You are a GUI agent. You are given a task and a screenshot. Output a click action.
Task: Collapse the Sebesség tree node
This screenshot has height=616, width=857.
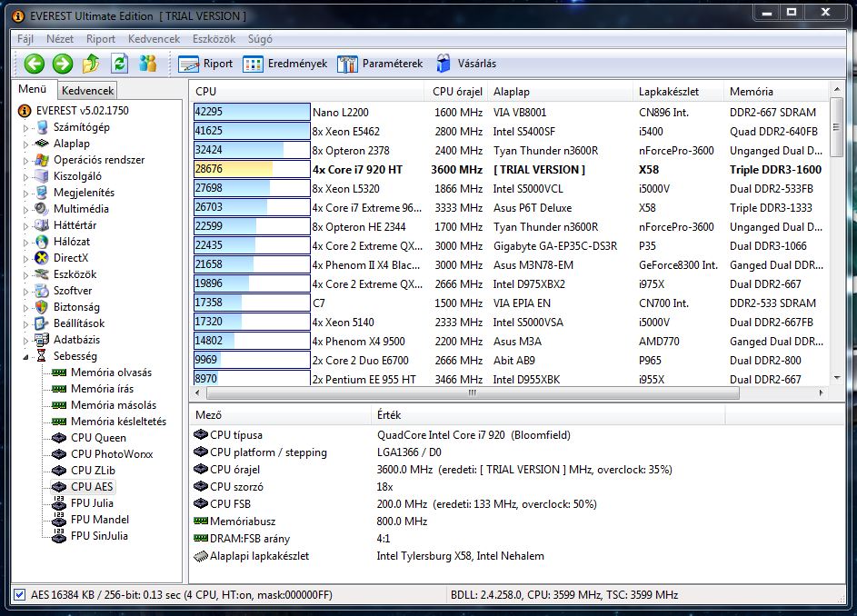tap(25, 357)
